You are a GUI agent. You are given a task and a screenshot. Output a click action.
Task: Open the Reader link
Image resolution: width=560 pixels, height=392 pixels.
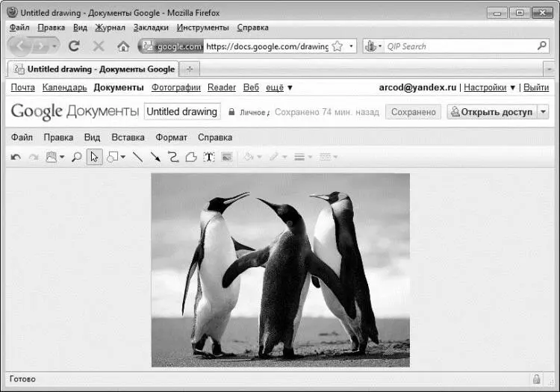click(222, 87)
